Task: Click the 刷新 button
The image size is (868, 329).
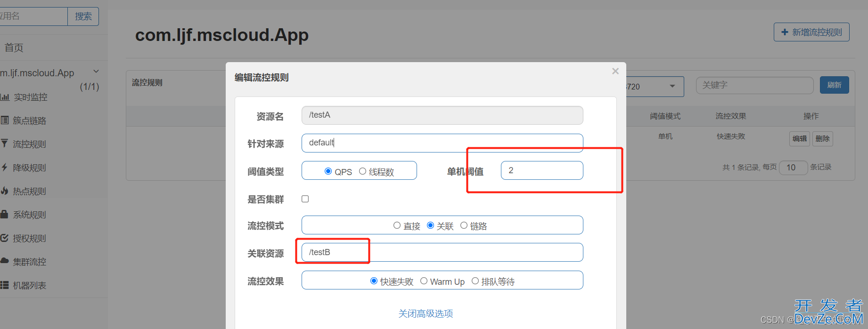Action: click(x=834, y=85)
